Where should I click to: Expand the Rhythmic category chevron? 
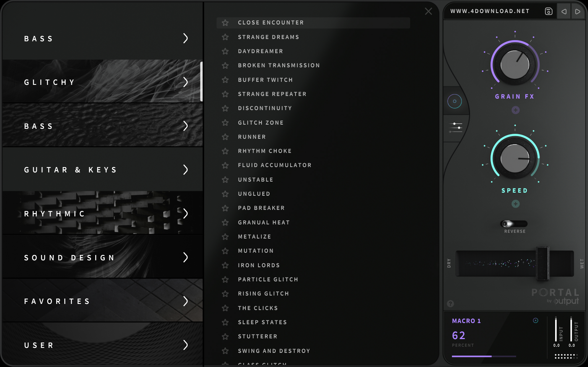tap(185, 213)
